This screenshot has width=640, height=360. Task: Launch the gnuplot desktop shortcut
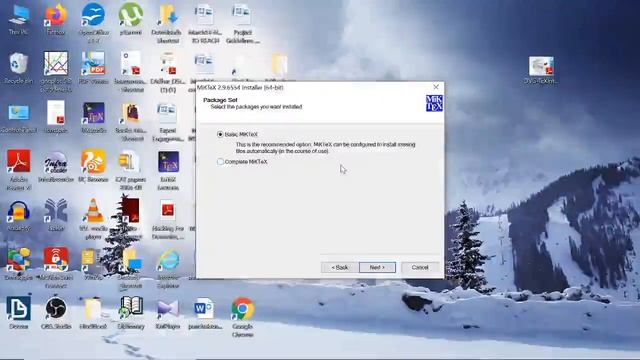[56, 71]
